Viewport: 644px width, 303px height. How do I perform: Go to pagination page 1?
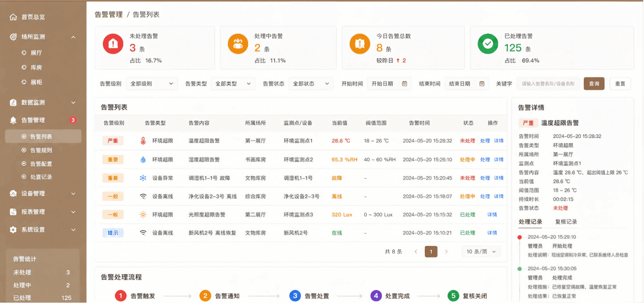point(431,252)
